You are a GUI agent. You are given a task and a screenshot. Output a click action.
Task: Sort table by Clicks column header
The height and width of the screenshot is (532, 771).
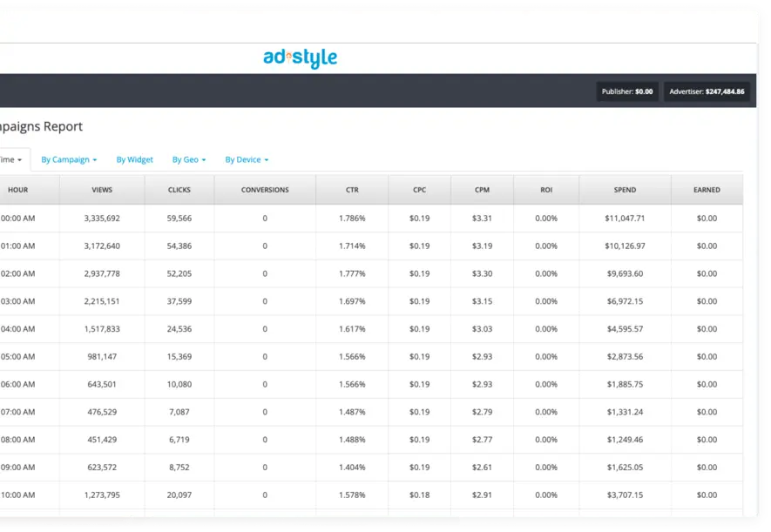179,190
